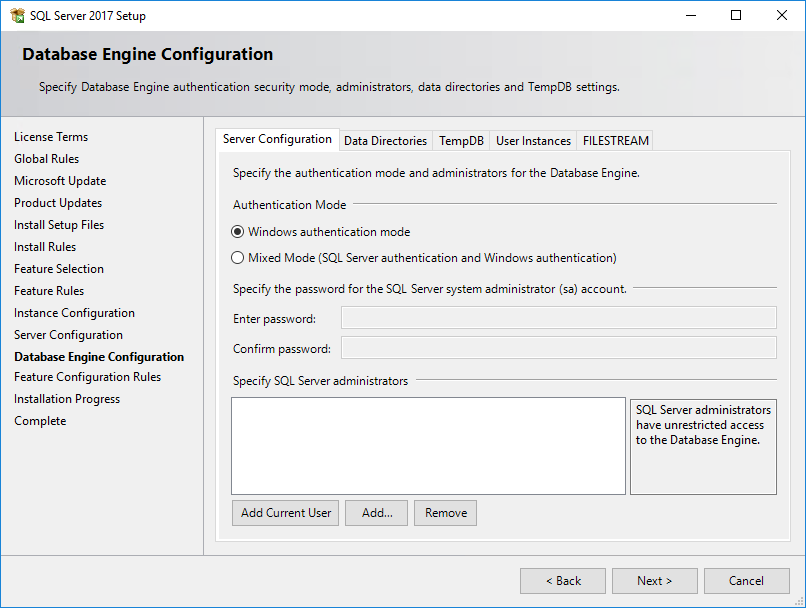Maximize the SQL Server 2017 Setup window

(x=736, y=15)
